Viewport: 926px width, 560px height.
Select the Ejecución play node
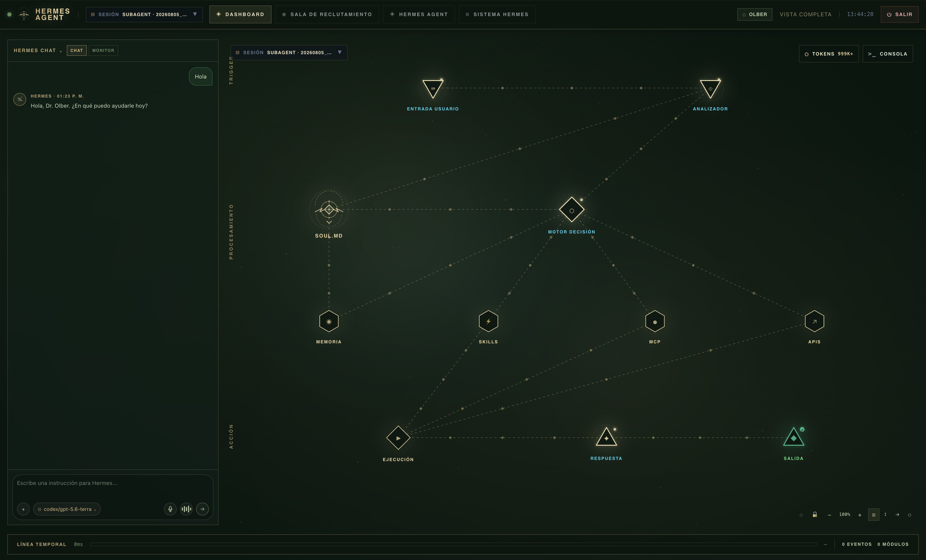coord(398,437)
